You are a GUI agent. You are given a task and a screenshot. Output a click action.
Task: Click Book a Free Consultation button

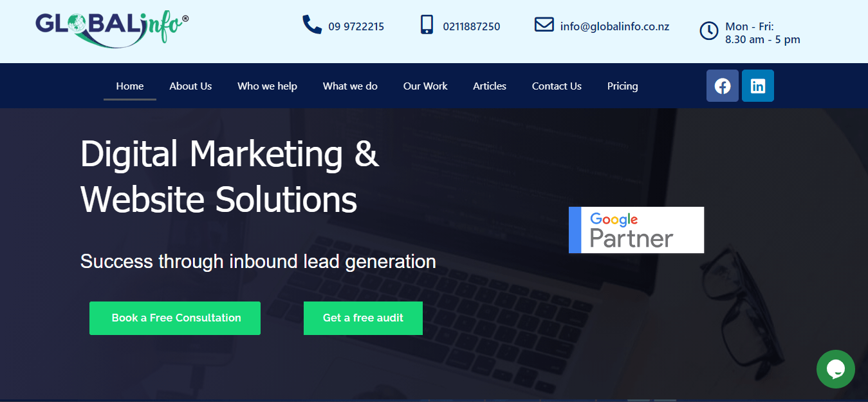[x=175, y=318]
